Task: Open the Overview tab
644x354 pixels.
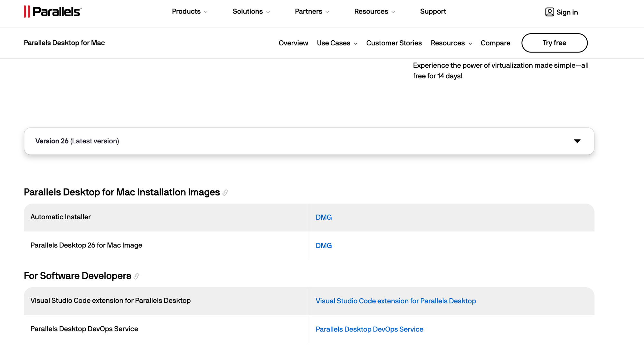Action: click(293, 43)
